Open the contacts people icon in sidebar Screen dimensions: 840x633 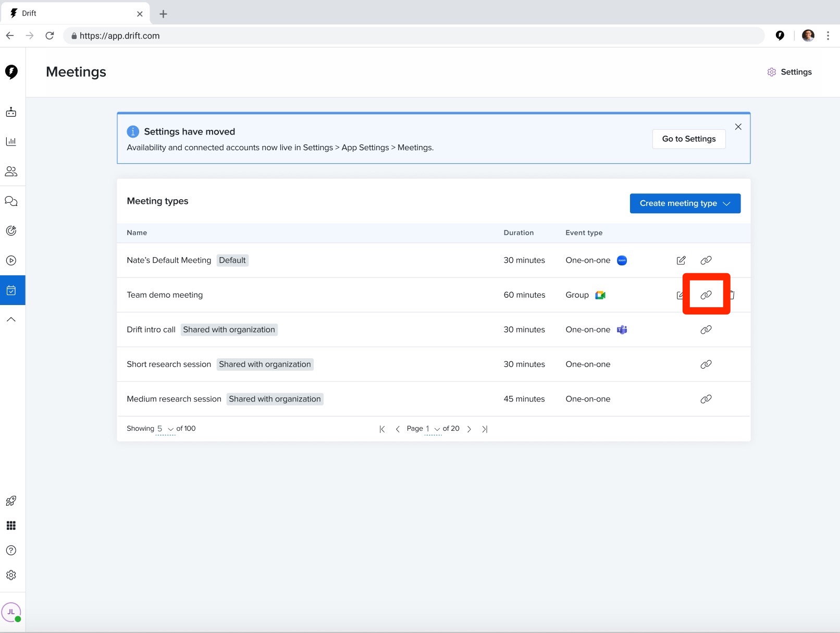click(11, 171)
